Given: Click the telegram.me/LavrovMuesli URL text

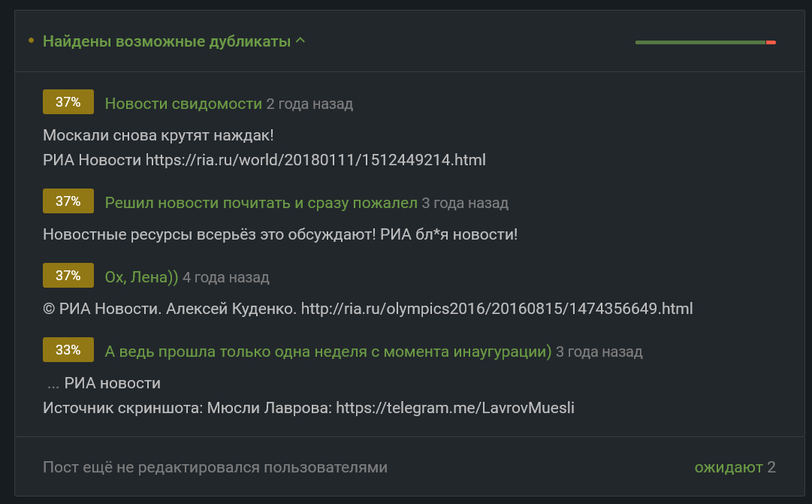Looking at the screenshot, I should [x=455, y=408].
